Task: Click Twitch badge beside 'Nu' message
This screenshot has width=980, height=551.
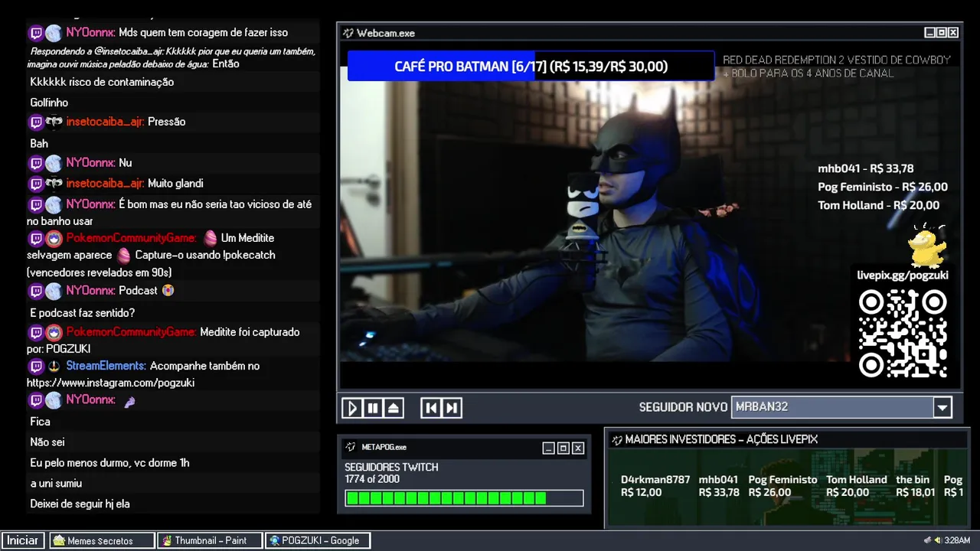Action: tap(36, 163)
